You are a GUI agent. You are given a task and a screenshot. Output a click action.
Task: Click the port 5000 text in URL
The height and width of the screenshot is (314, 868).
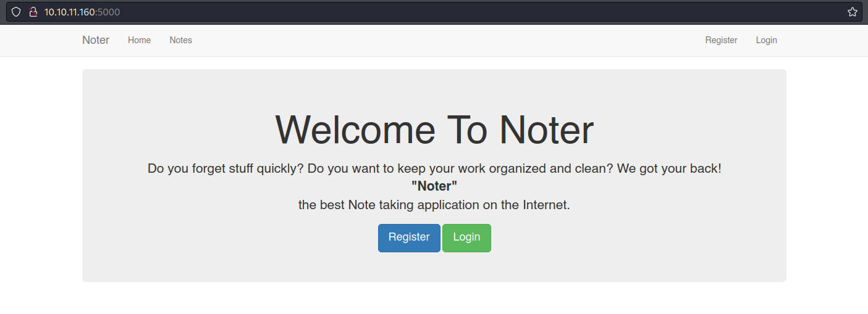(x=109, y=12)
